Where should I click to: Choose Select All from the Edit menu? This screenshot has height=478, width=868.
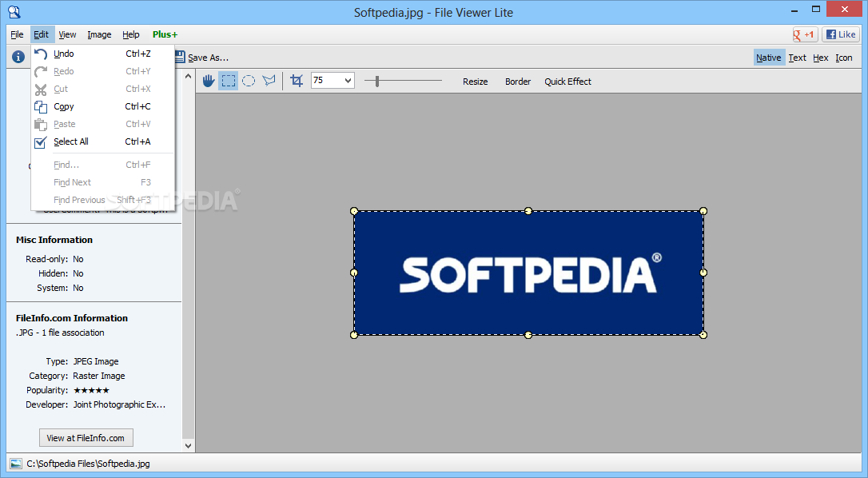pos(103,141)
